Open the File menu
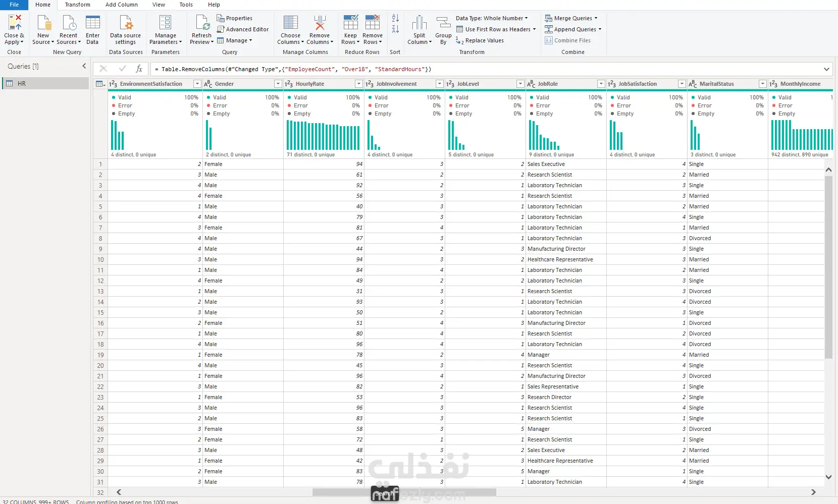Screen dimensions: 838x504 (x=14, y=5)
